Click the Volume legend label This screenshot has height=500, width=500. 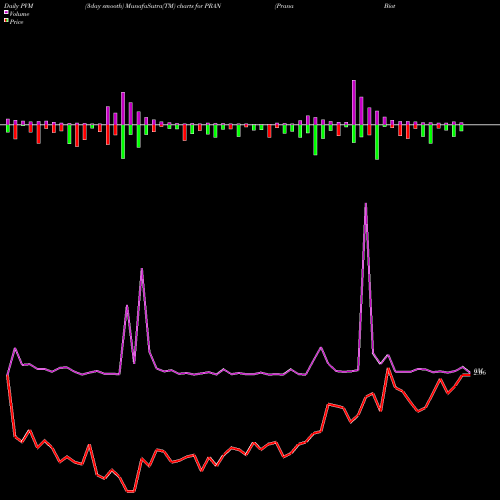19,14
